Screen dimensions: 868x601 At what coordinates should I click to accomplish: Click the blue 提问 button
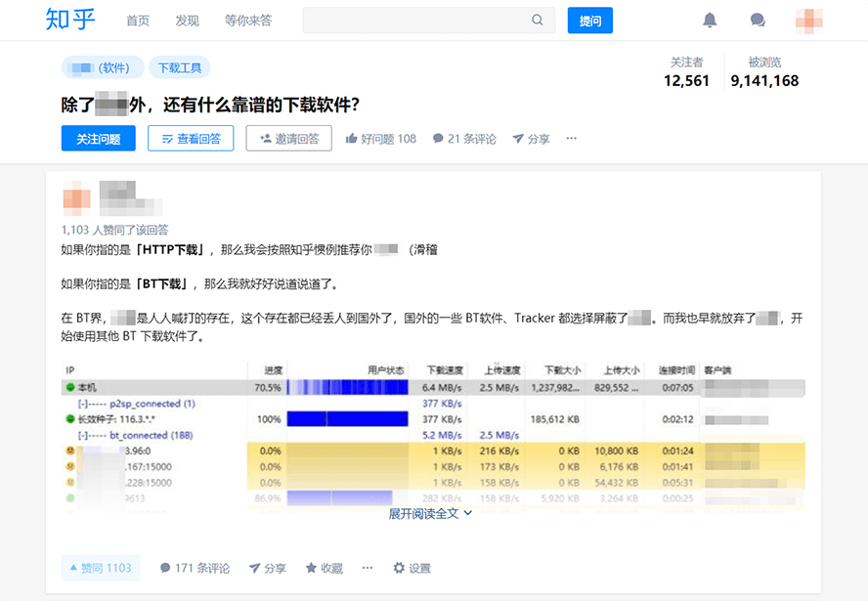[x=589, y=21]
